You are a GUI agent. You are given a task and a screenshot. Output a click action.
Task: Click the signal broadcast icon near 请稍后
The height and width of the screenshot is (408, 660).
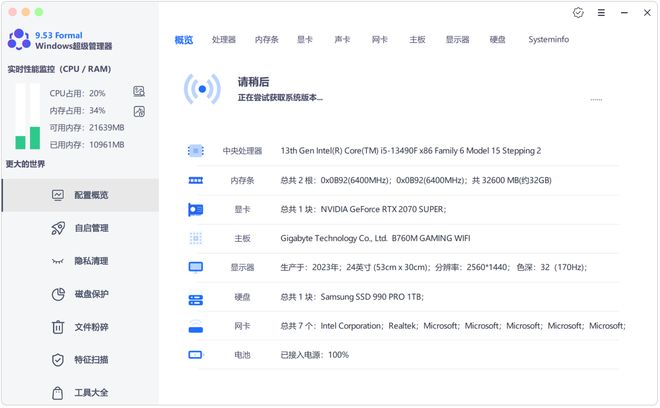click(x=202, y=89)
